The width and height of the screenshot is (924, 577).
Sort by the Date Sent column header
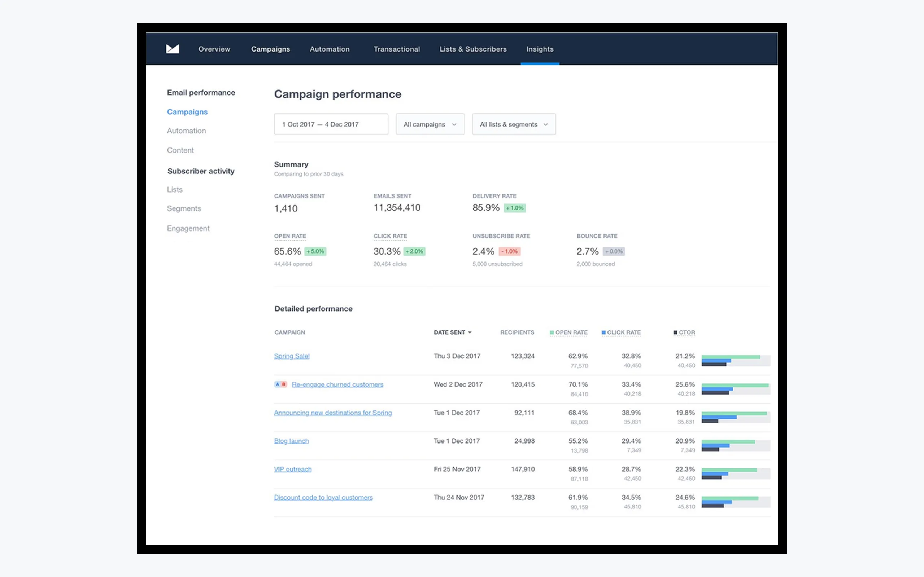tap(449, 332)
